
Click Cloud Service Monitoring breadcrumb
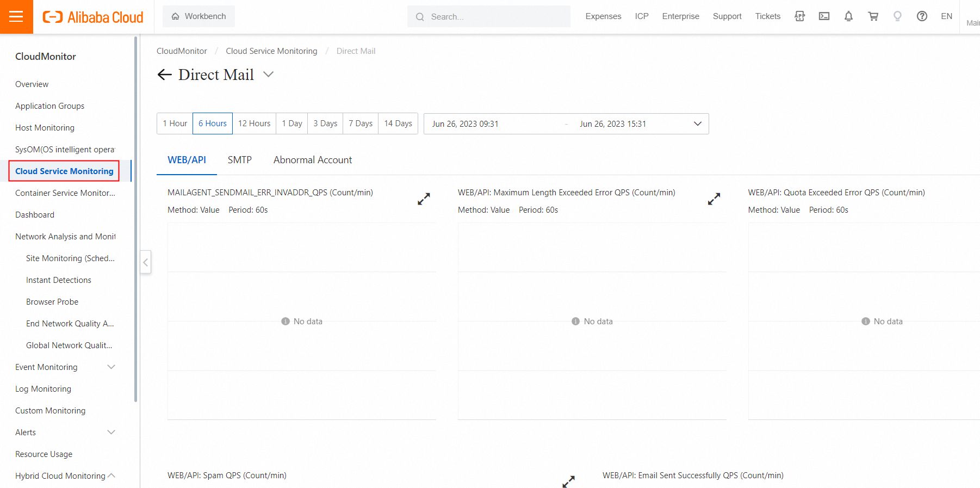pos(271,51)
